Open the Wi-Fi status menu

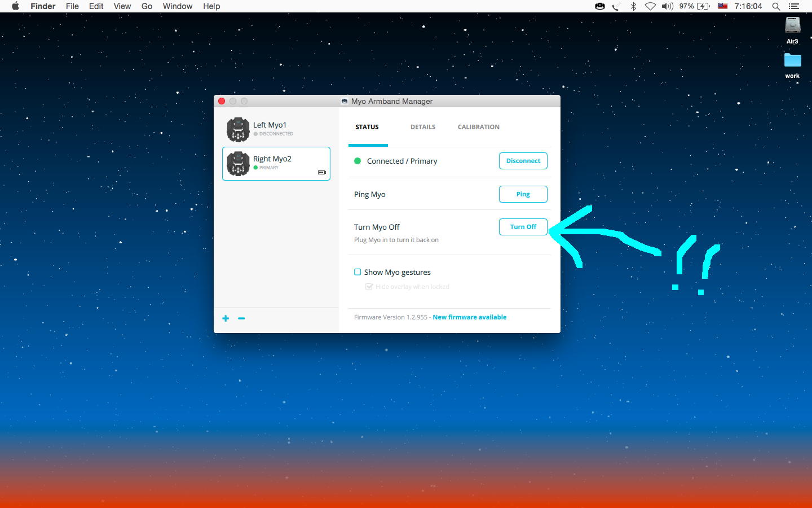tap(650, 6)
